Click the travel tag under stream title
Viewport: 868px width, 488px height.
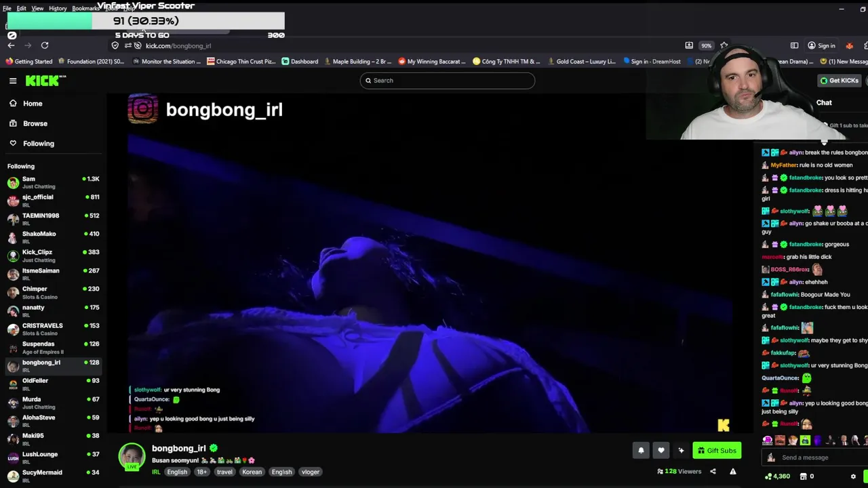click(x=224, y=472)
